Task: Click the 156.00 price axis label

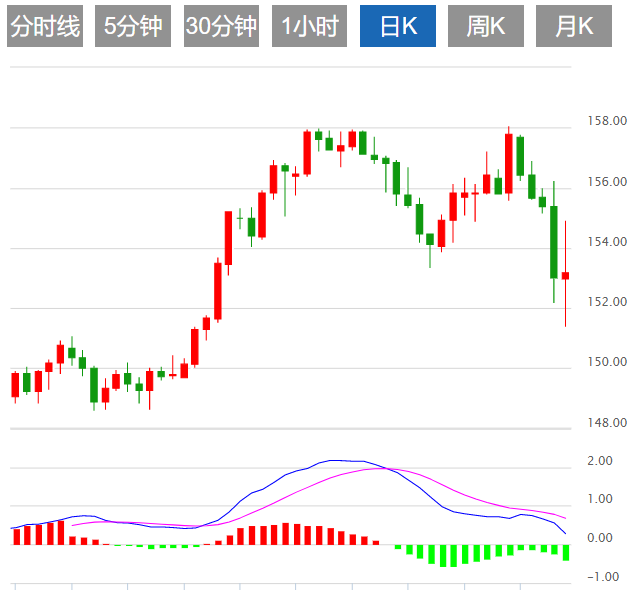Action: [607, 182]
